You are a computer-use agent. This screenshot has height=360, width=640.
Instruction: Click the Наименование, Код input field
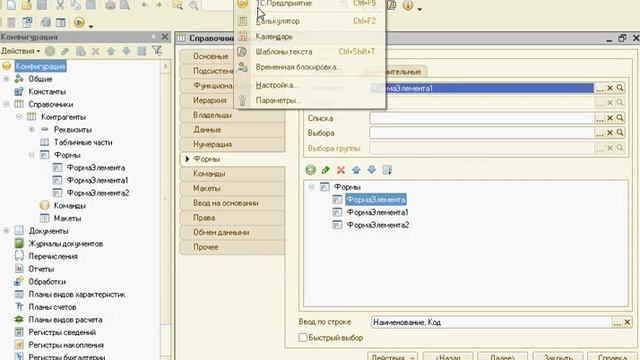[x=491, y=322]
